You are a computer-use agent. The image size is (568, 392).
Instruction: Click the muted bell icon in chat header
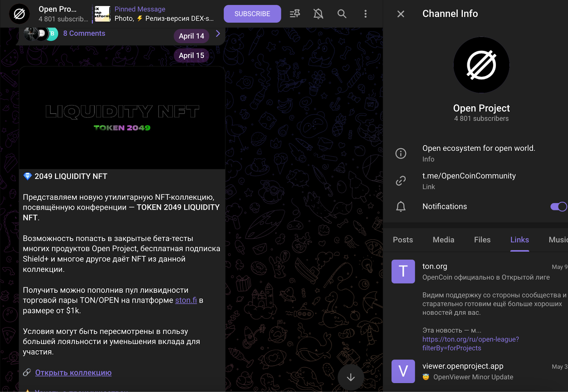tap(318, 14)
